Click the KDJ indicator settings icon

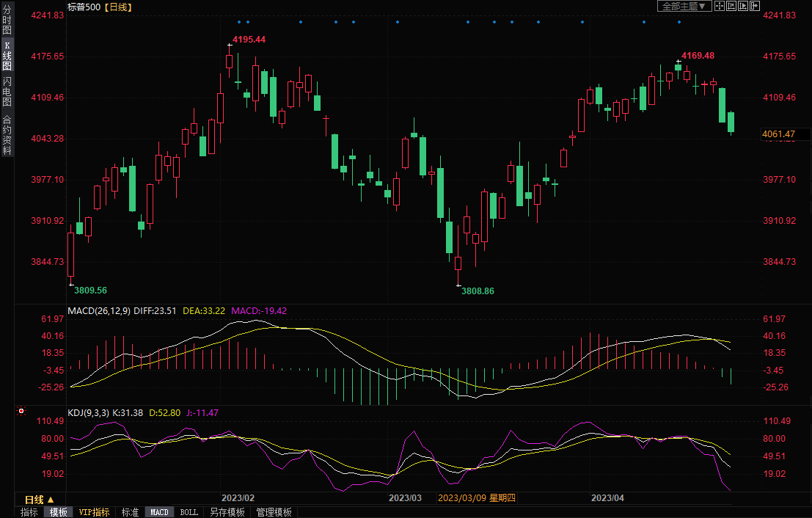[21, 412]
